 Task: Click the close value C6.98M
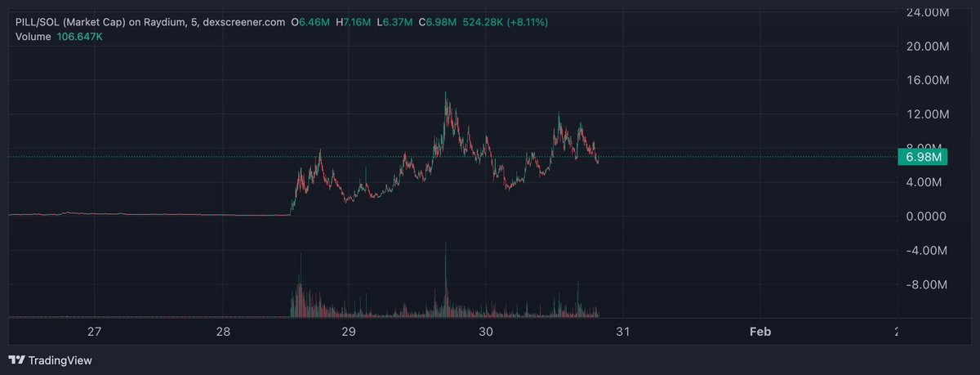pyautogui.click(x=439, y=23)
